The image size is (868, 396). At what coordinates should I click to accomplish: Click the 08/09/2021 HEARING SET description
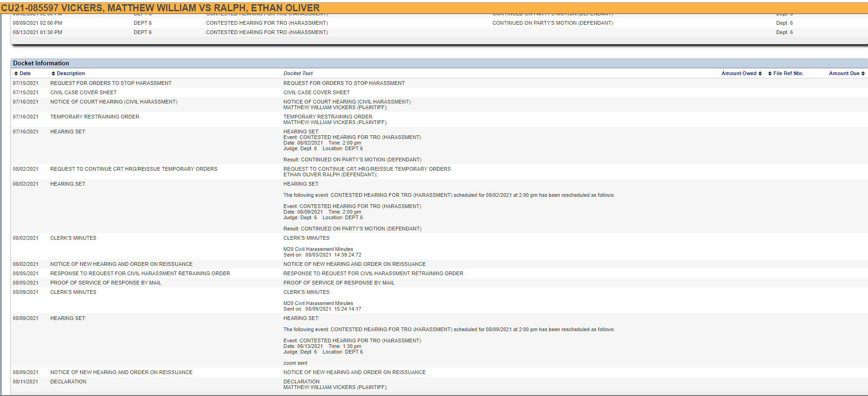(68, 318)
